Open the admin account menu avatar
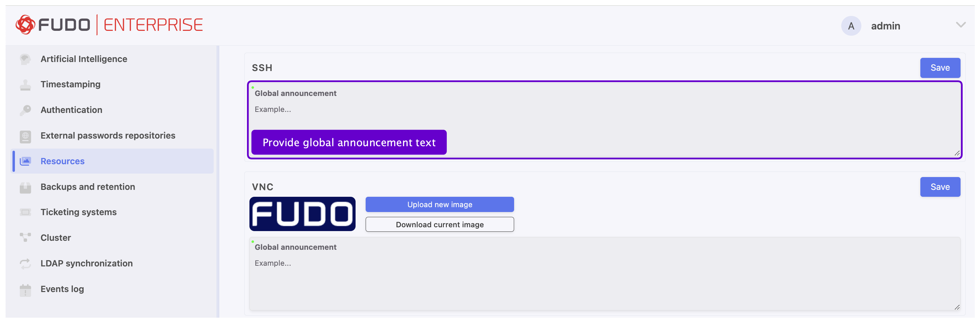Image resolution: width=980 pixels, height=326 pixels. [851, 26]
